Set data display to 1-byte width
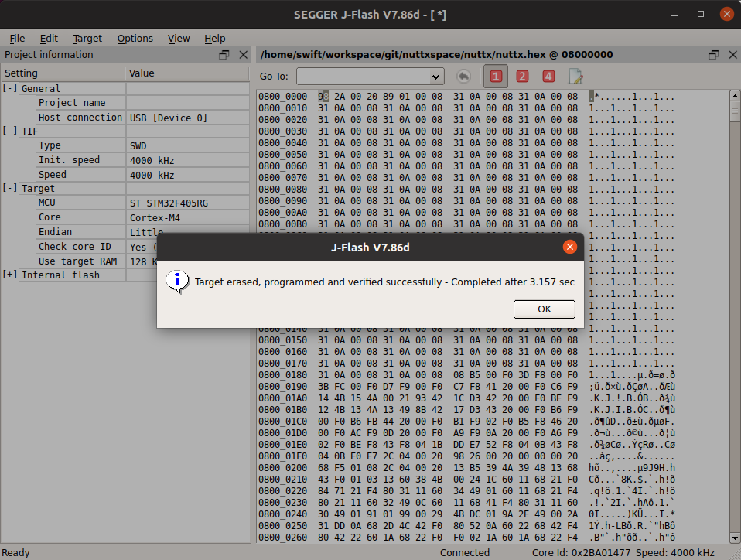 click(496, 77)
